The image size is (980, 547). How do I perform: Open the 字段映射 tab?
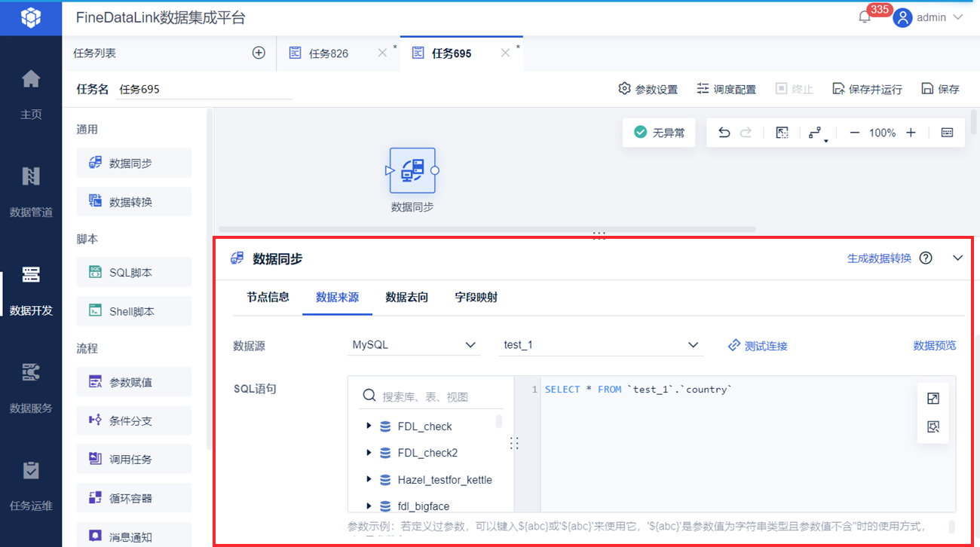(x=476, y=297)
